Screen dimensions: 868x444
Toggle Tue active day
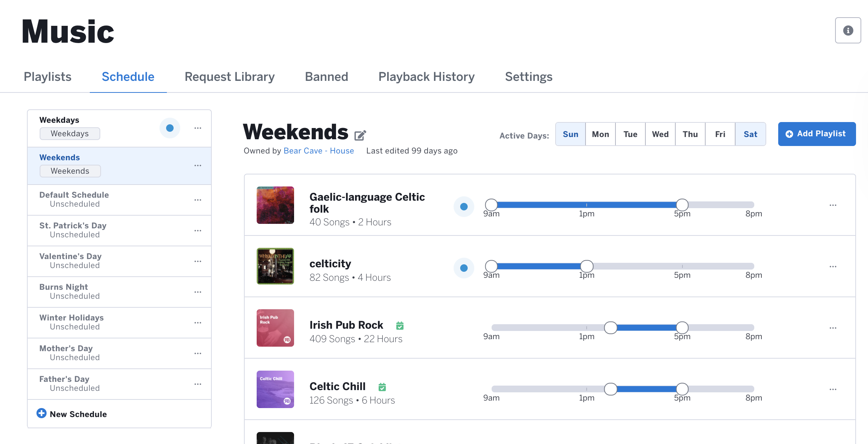point(630,134)
